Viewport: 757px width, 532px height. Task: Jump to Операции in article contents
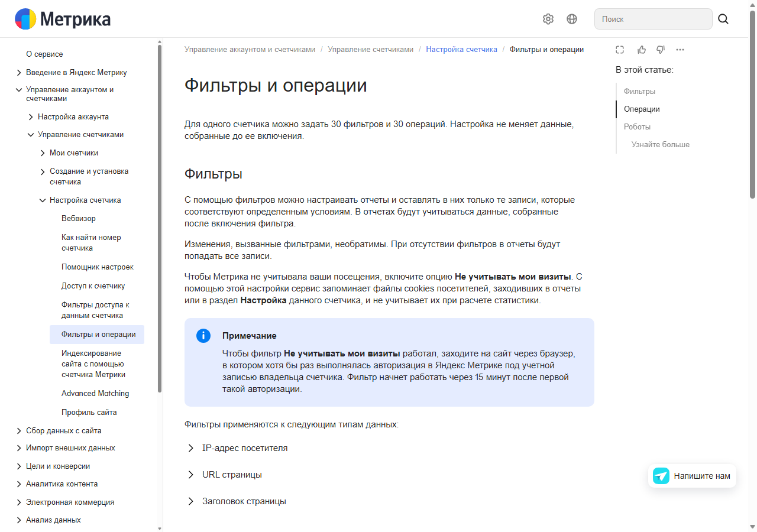pos(642,109)
